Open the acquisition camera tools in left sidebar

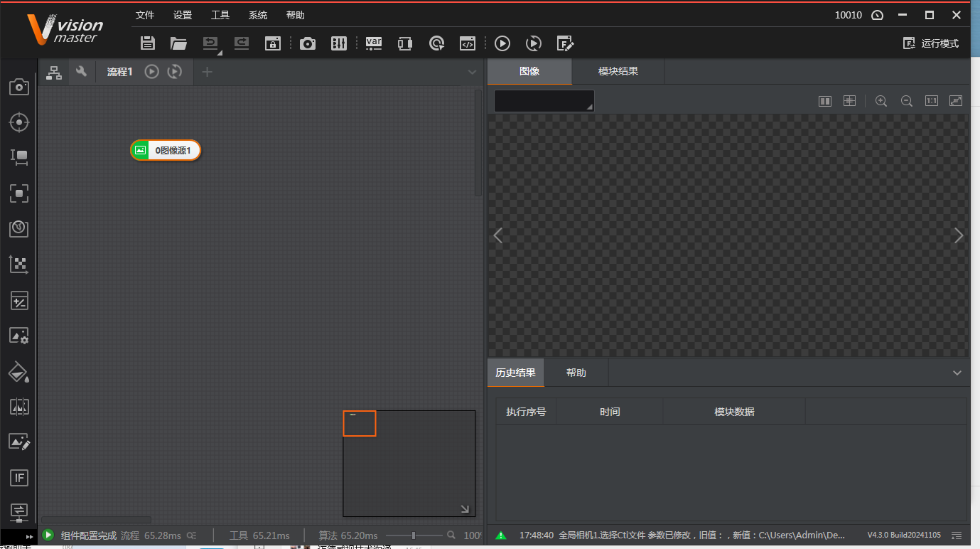pyautogui.click(x=18, y=87)
